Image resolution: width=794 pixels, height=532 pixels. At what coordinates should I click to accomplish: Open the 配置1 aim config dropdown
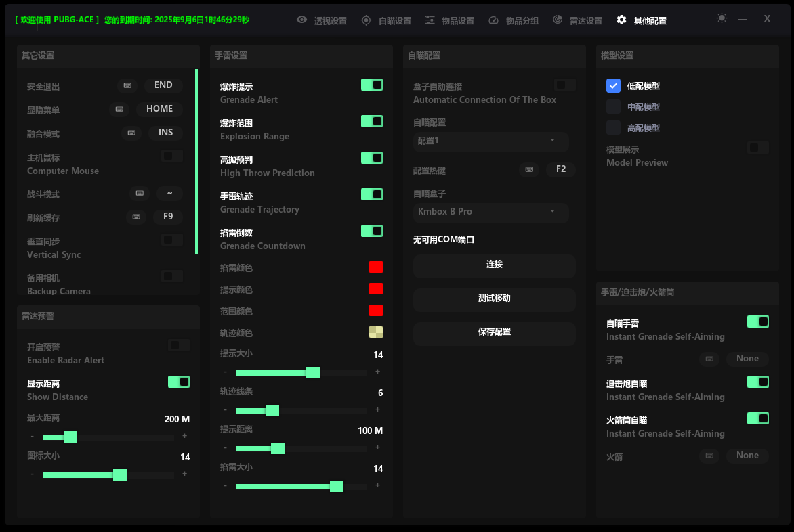tap(490, 141)
